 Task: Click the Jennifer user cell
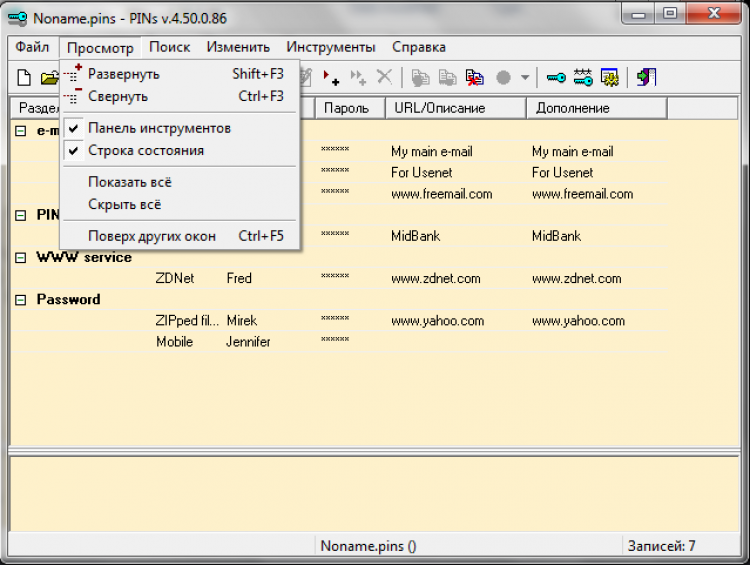click(x=248, y=342)
